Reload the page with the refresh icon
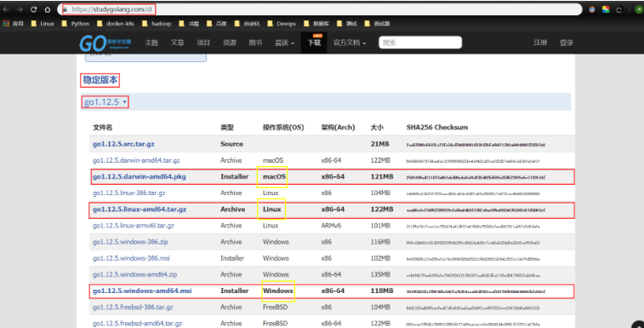Viewport: 644px width, 328px height. [34, 9]
